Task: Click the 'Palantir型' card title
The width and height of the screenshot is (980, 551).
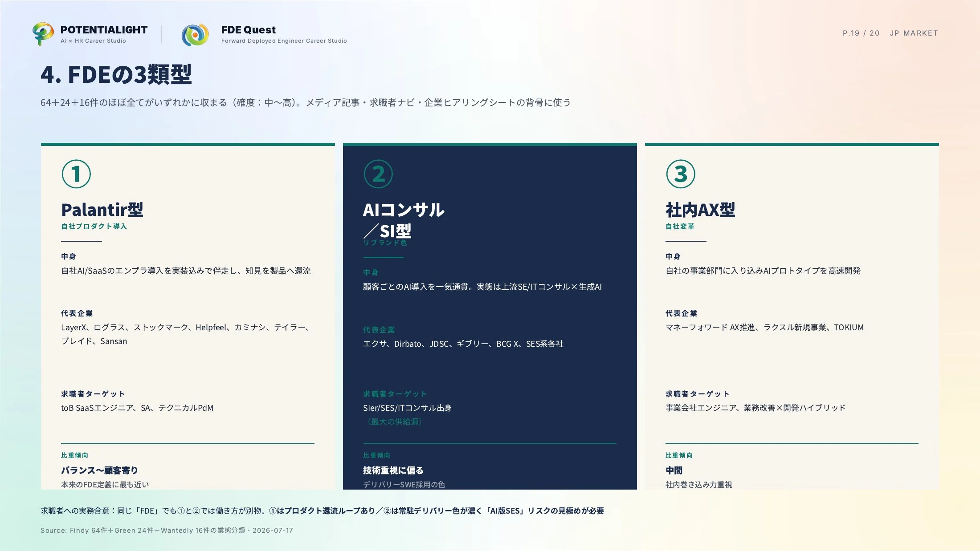Action: pos(102,210)
